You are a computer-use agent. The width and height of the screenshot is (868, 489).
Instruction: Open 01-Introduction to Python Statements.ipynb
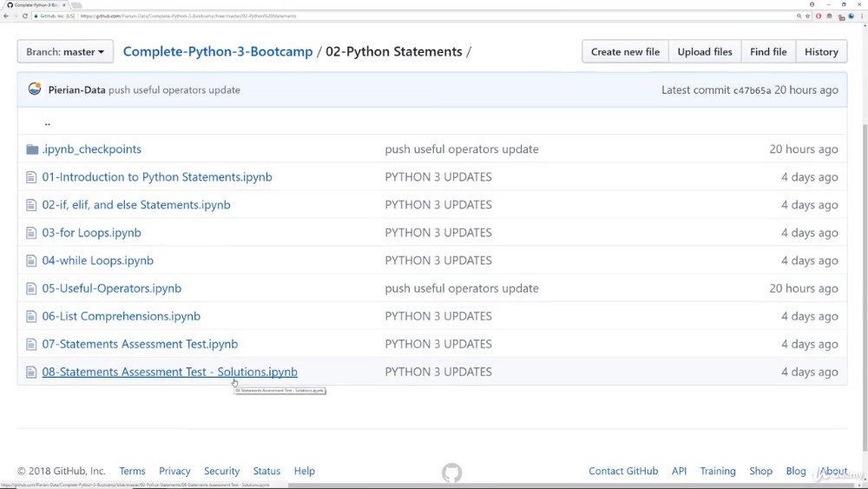point(157,177)
